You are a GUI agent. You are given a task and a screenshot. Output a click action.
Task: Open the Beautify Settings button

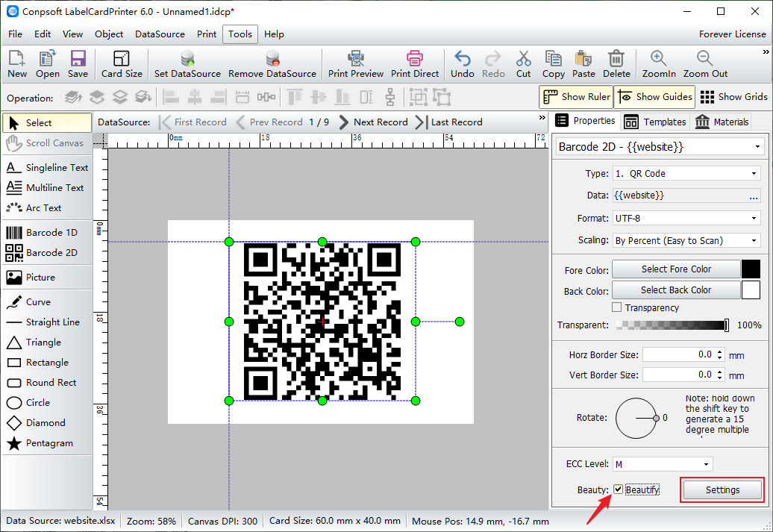(722, 489)
